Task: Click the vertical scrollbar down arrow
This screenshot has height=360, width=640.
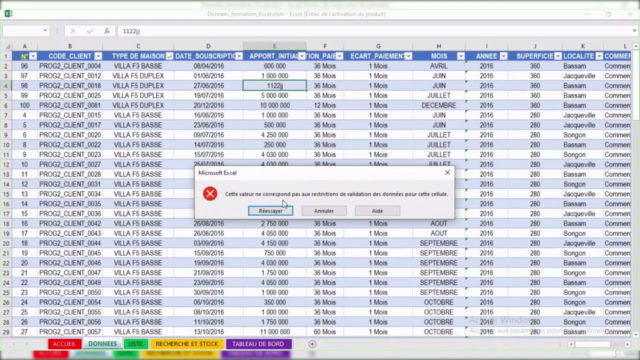Action: (x=636, y=334)
